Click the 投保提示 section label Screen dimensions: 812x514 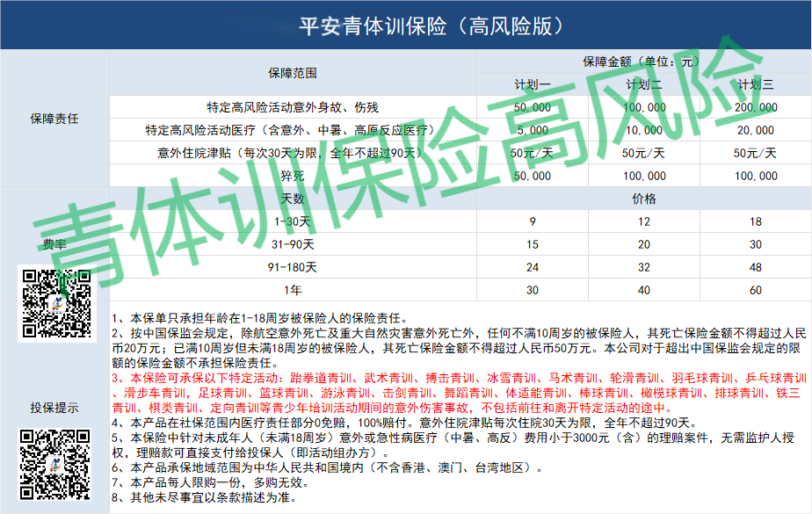pyautogui.click(x=54, y=408)
